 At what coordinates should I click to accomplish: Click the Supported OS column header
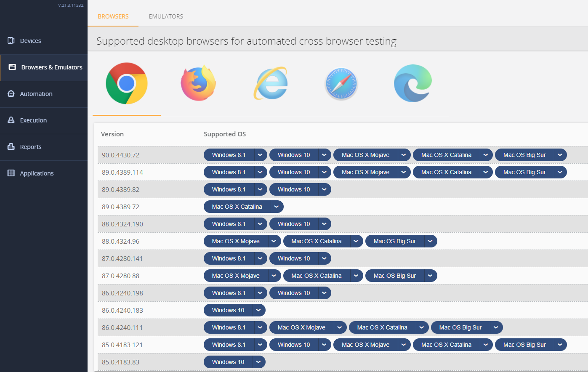(225, 134)
